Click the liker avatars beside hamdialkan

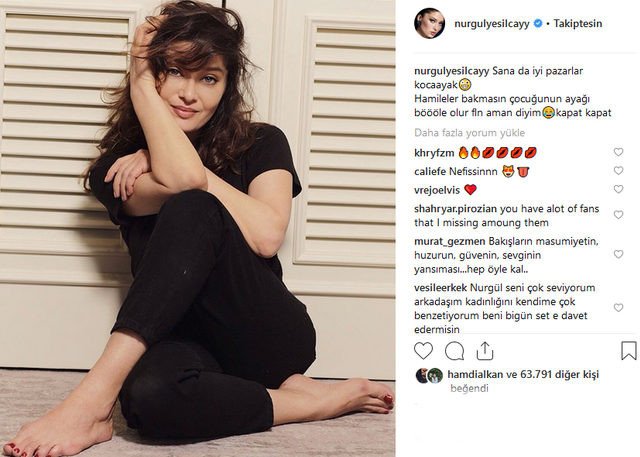pyautogui.click(x=429, y=375)
